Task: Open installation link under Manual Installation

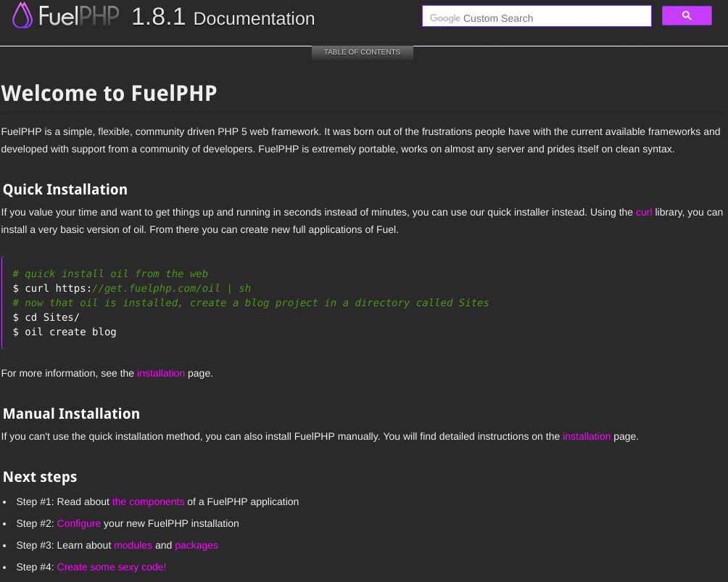Action: 587,437
